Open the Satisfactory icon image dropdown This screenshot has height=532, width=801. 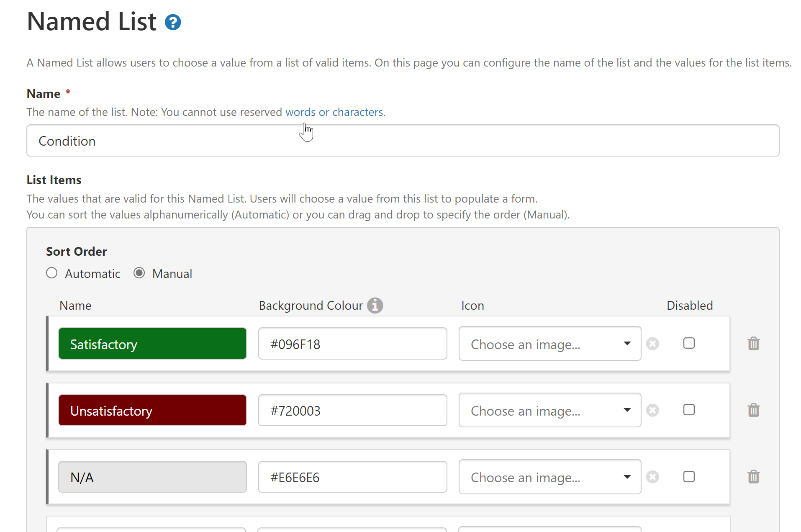pos(549,344)
